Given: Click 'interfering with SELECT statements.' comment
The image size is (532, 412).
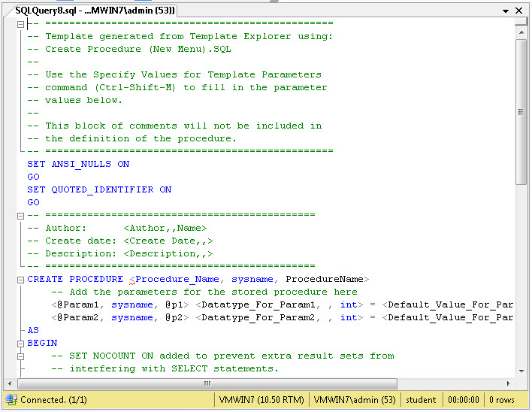Looking at the screenshot, I should pos(165,369).
